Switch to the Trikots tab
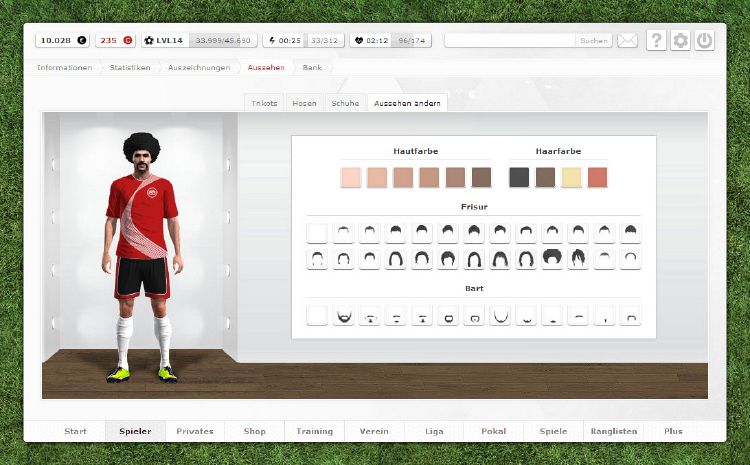Image resolution: width=750 pixels, height=465 pixels. click(264, 103)
